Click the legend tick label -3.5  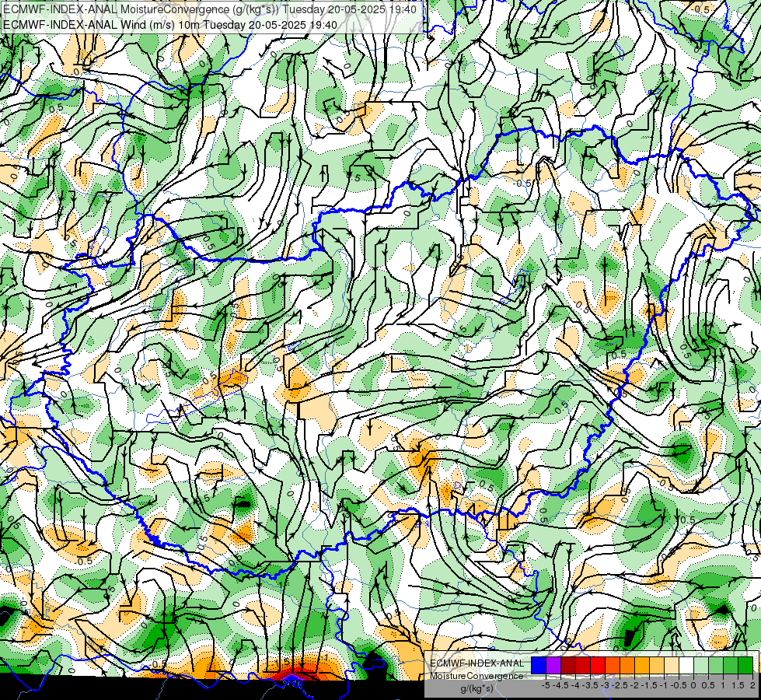tap(590, 685)
